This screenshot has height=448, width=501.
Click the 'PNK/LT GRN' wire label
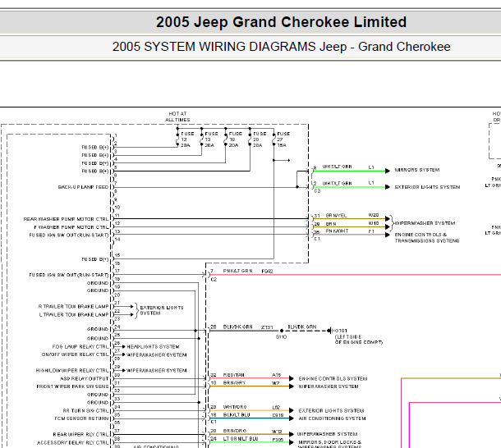coord(237,271)
